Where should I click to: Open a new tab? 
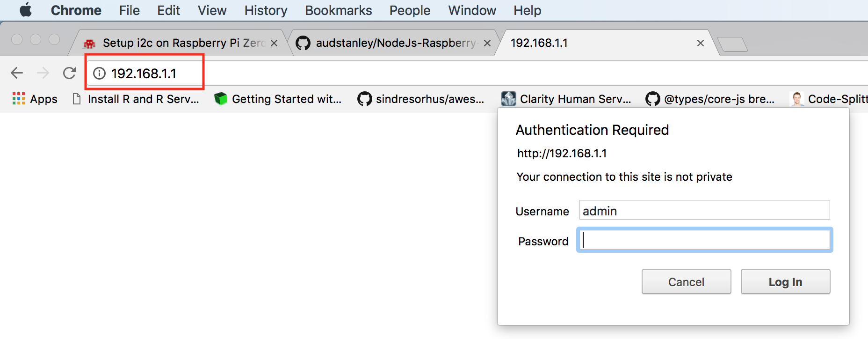pyautogui.click(x=732, y=44)
